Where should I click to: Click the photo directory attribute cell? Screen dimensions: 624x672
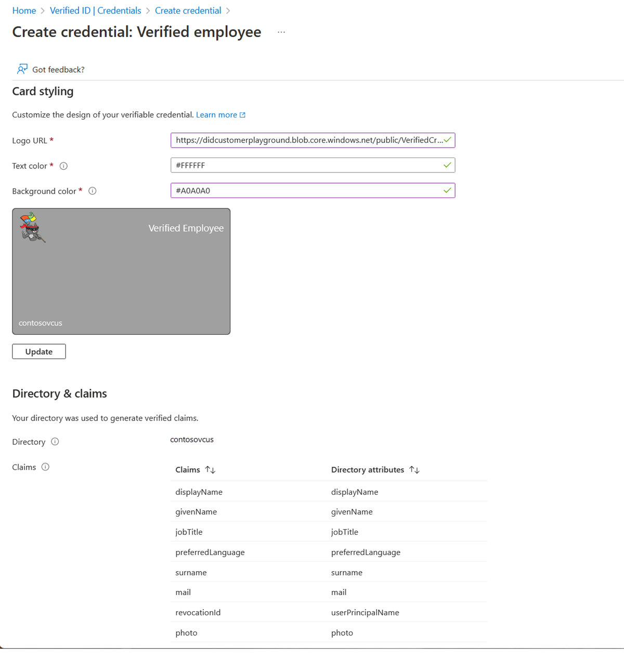point(342,633)
